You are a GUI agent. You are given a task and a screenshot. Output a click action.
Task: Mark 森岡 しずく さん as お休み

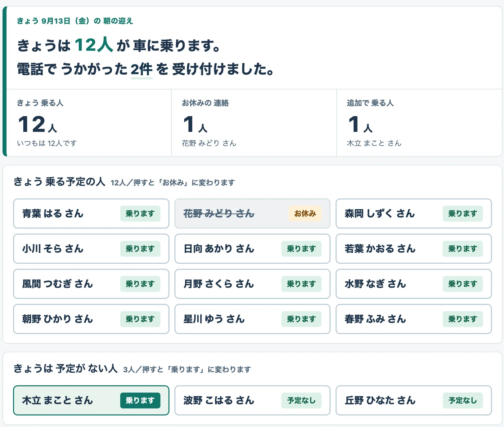(x=414, y=213)
